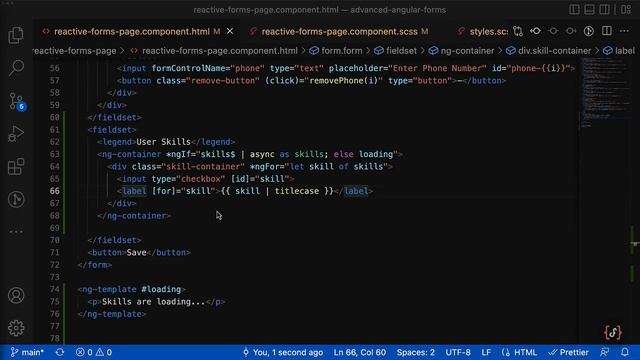Image resolution: width=640 pixels, height=360 pixels.
Task: Open errors and warnings count in status bar
Action: click(94, 352)
